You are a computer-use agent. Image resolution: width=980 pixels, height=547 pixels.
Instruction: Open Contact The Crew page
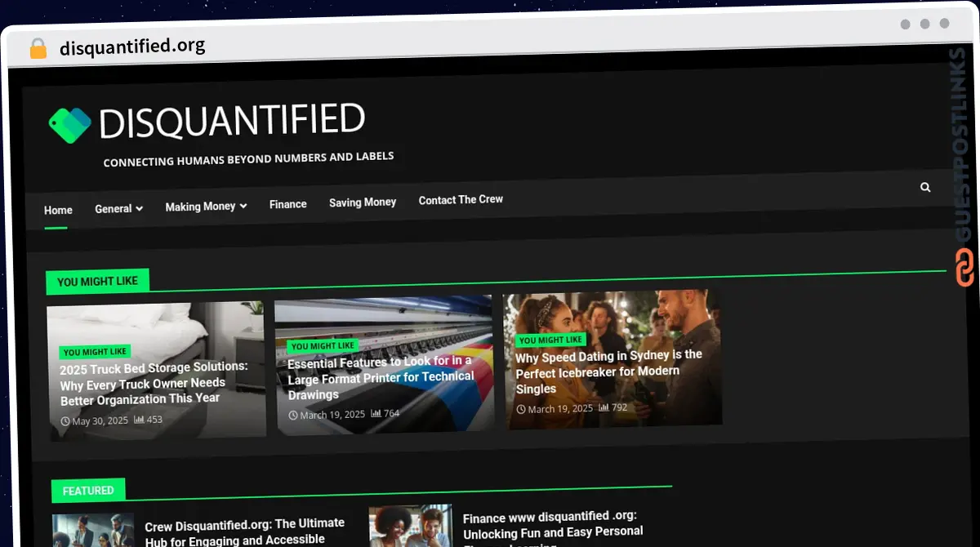(461, 199)
